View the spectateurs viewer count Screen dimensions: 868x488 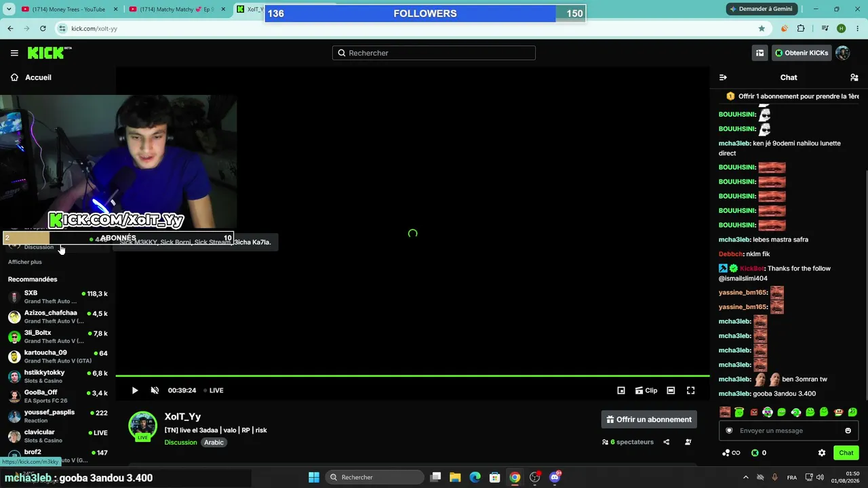[628, 442]
